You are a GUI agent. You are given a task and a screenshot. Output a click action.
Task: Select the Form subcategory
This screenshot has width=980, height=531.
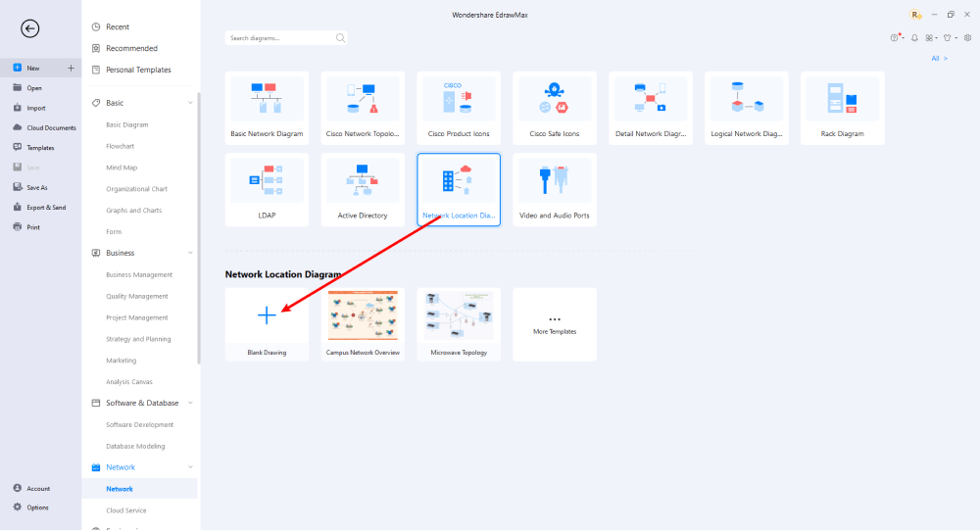pyautogui.click(x=114, y=232)
